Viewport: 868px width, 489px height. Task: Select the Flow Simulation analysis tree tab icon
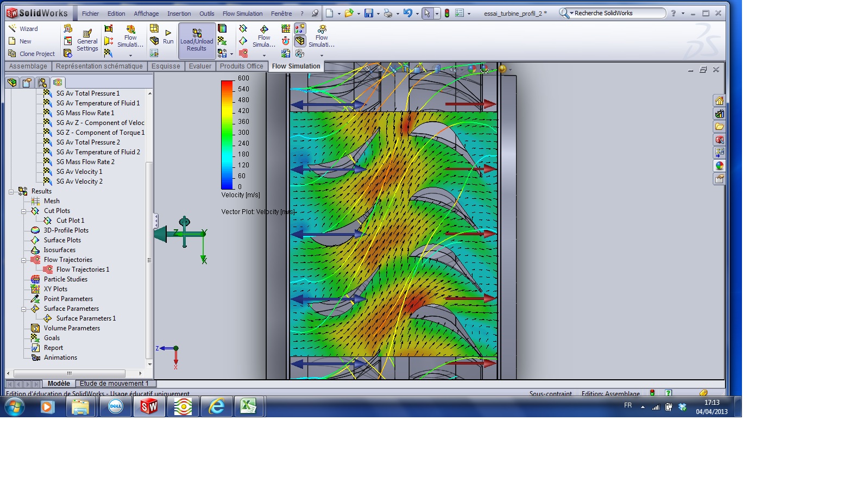click(x=58, y=83)
